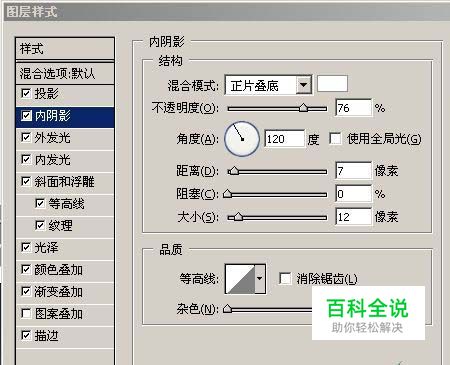Click the 大小 slider handle

click(238, 217)
